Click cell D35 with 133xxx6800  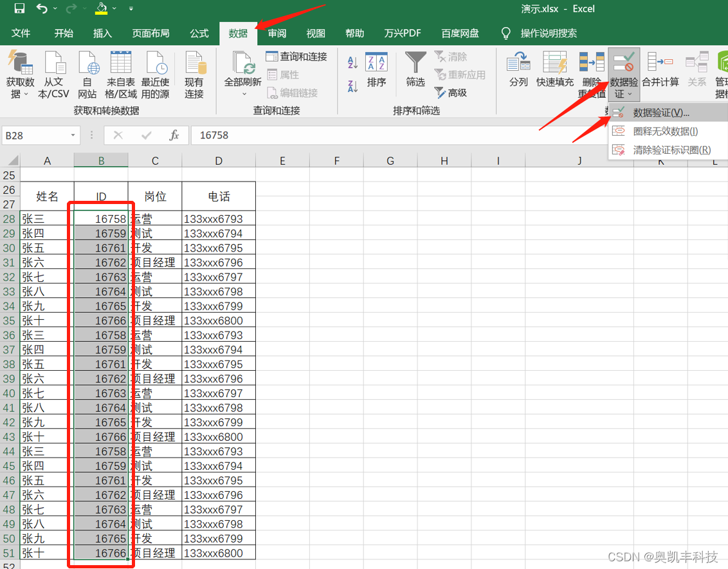(x=219, y=321)
